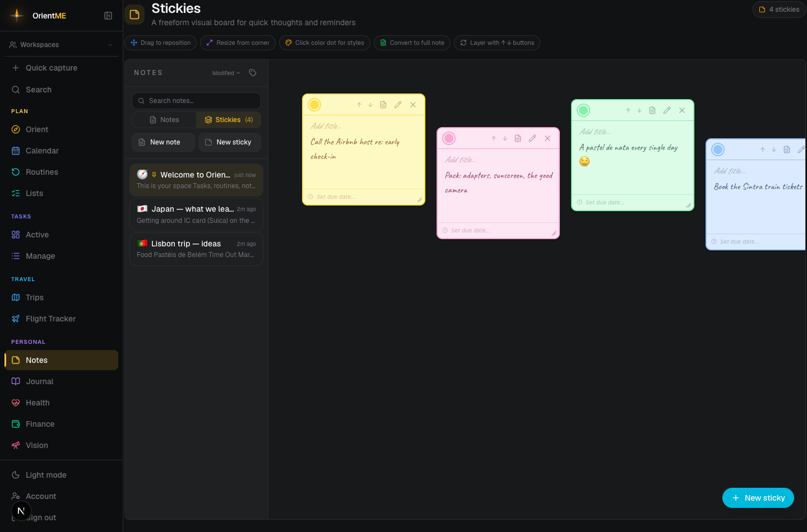Viewport: 807px width, 532px height.
Task: Send blue sticky layer backward
Action: click(774, 150)
